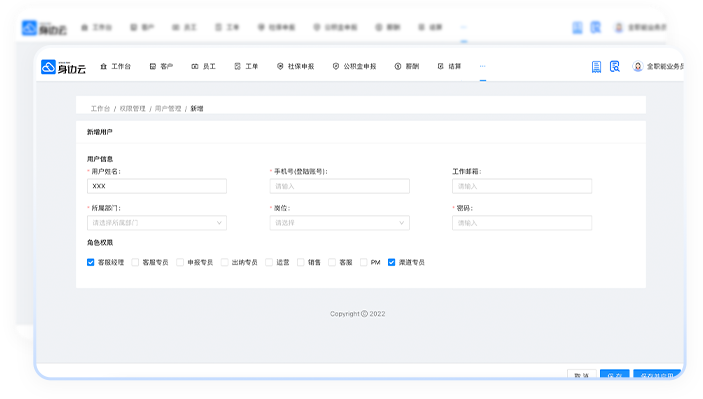Check the 销售 role checkbox
The image size is (703, 399).
(x=300, y=262)
